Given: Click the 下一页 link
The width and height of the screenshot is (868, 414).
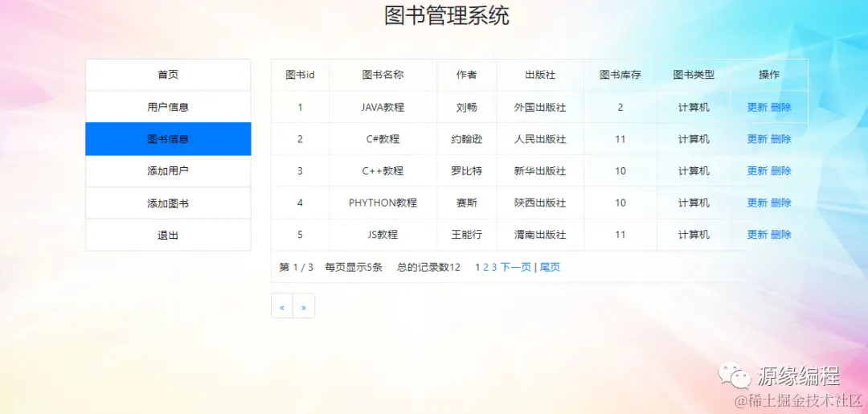Looking at the screenshot, I should 516,268.
